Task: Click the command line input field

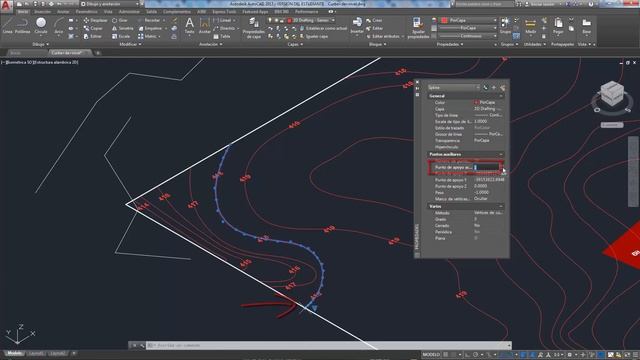Action: pos(328,346)
